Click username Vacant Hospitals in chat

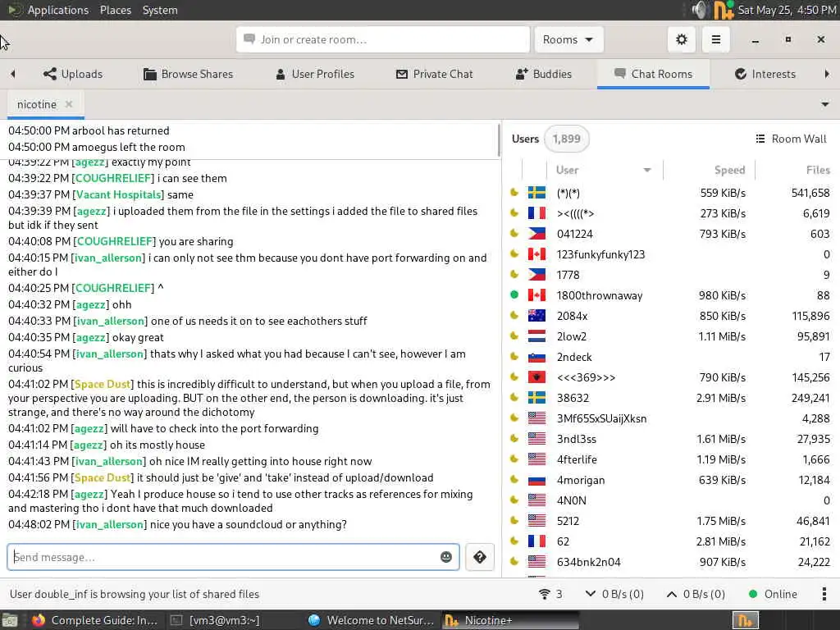pos(118,195)
